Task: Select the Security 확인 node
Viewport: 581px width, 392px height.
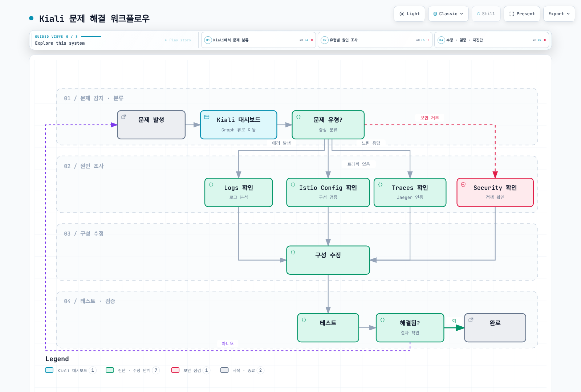Action: coord(495,192)
